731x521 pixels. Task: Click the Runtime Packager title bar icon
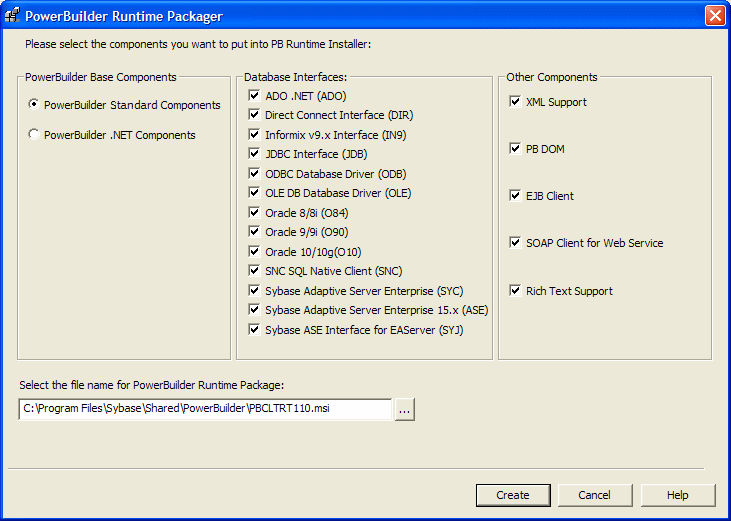click(12, 16)
